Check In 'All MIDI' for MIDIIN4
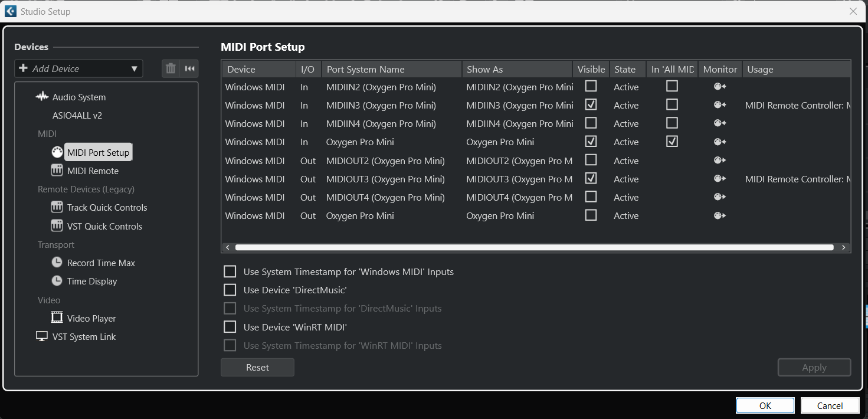 pos(672,123)
